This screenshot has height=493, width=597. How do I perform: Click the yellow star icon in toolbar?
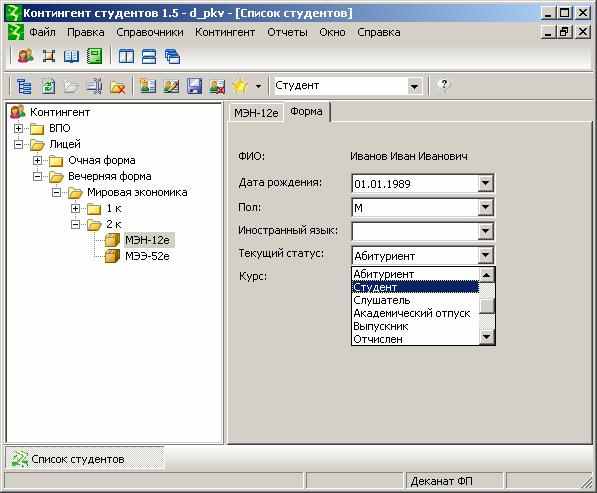click(x=240, y=86)
